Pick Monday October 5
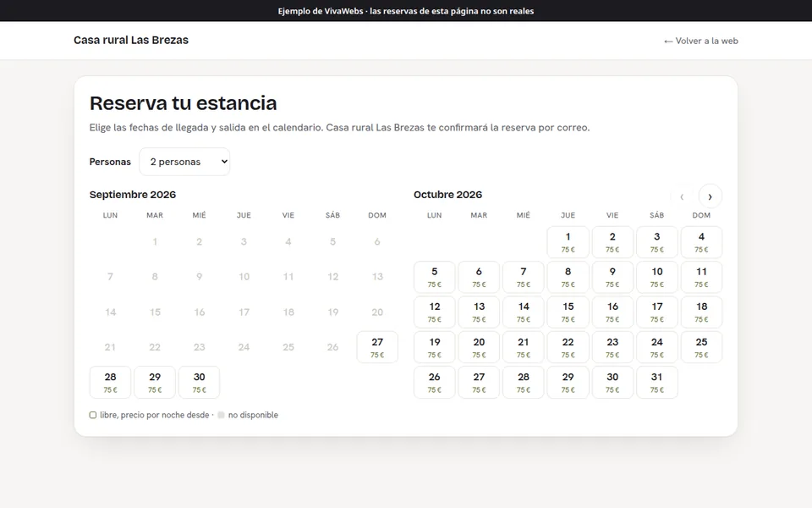 pyautogui.click(x=435, y=278)
